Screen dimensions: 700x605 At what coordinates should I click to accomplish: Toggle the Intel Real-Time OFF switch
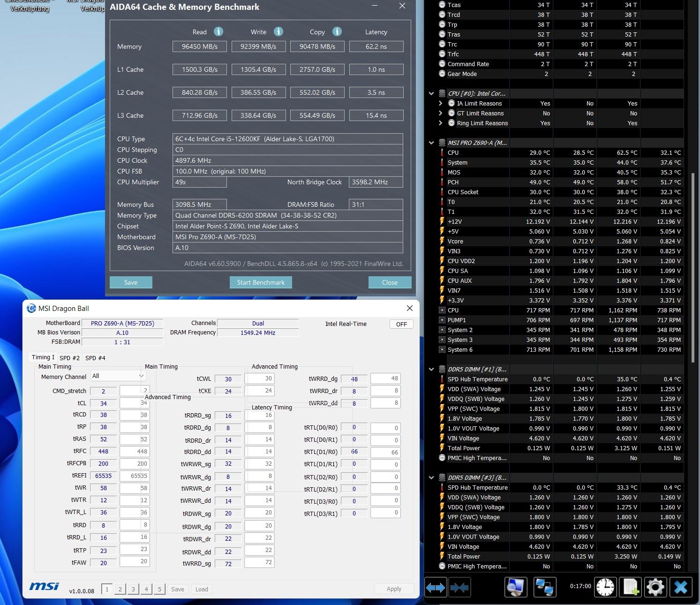[401, 324]
